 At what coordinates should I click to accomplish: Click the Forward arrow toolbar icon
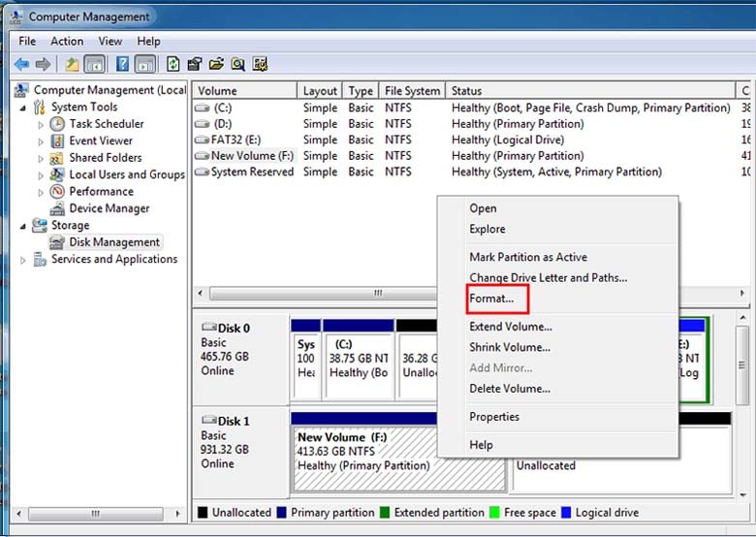pos(44,64)
